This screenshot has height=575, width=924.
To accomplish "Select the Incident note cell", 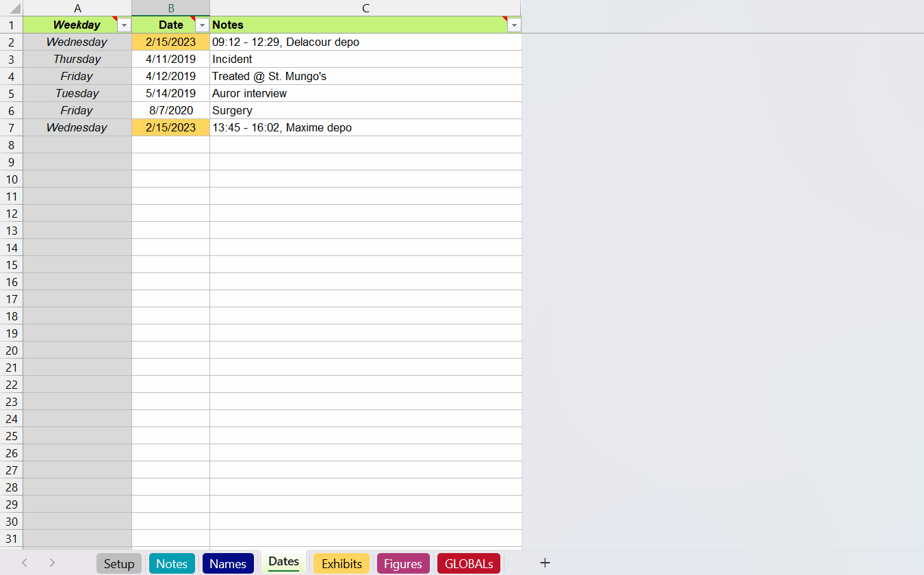I will pos(365,59).
